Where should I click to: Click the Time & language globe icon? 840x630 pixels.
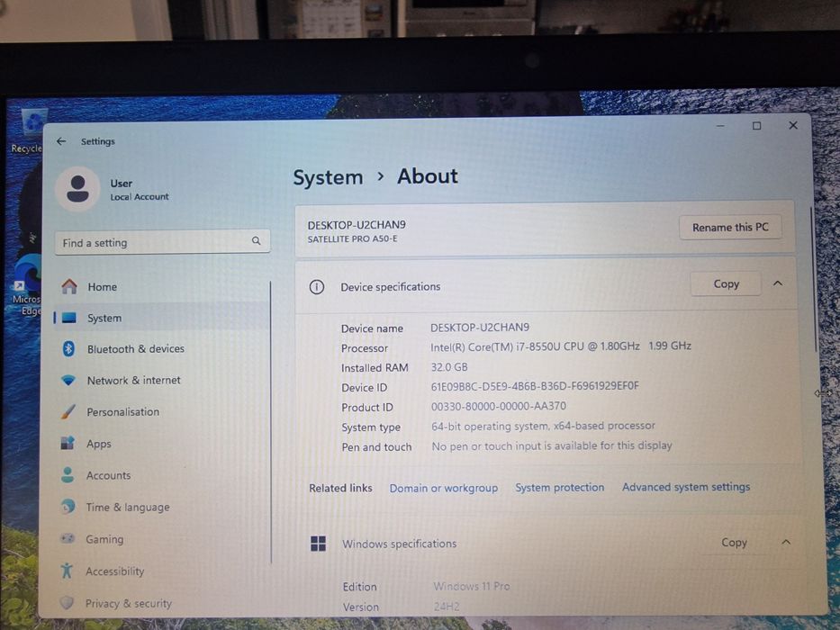(68, 506)
